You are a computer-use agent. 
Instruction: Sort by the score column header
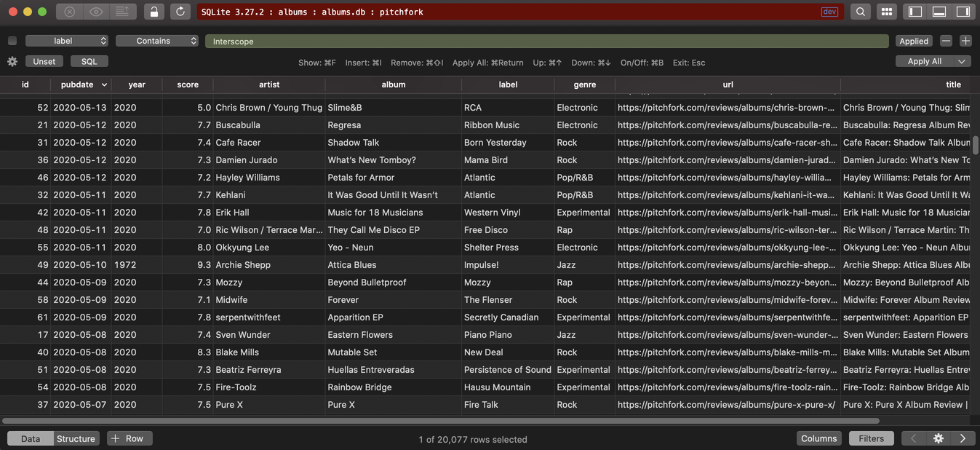click(x=188, y=84)
